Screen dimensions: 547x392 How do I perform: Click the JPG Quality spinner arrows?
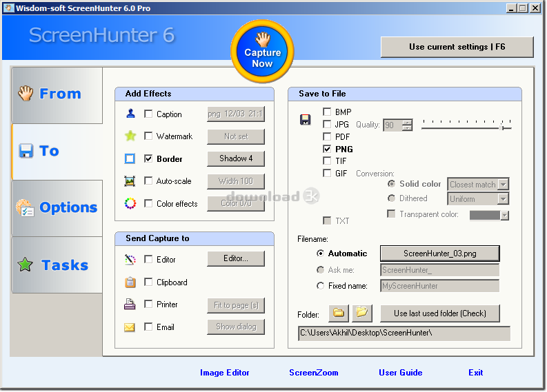click(407, 125)
